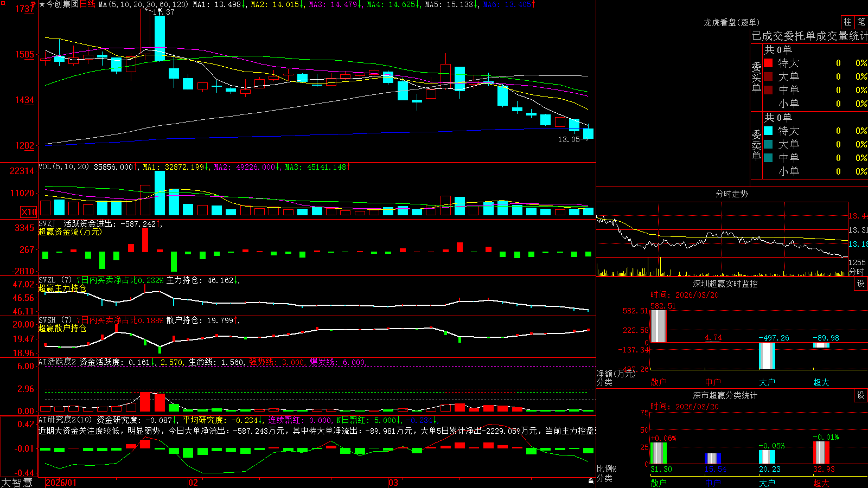Click the 今创集团 stock name
Screen dimensions: 868x488
[62, 4]
